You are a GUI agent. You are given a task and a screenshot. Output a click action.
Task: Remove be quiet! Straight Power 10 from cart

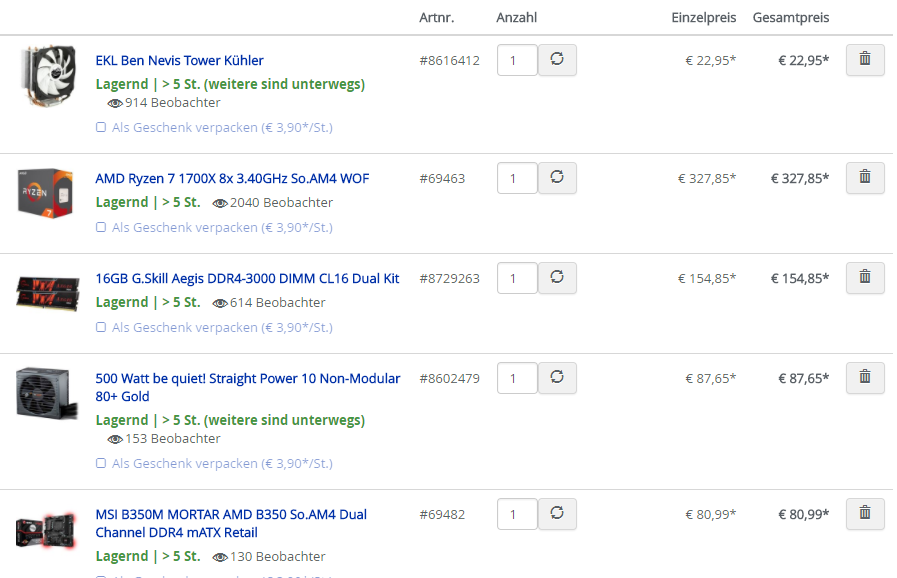click(865, 378)
